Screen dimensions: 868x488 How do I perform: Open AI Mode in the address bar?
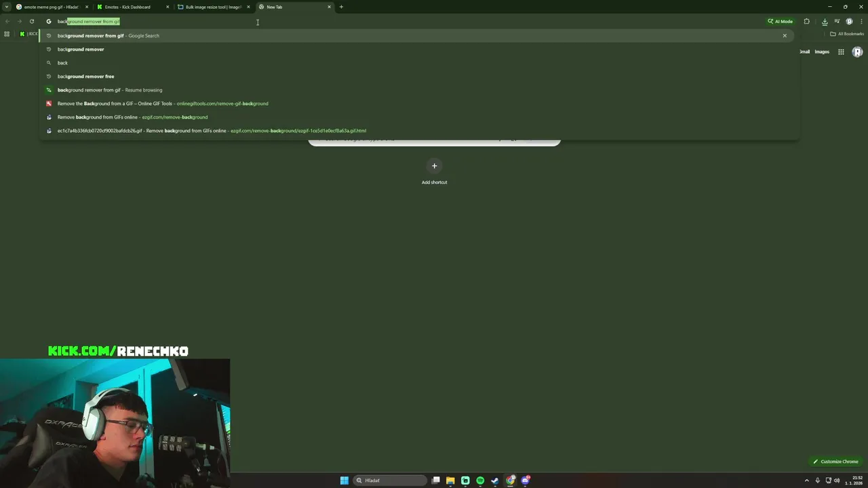pyautogui.click(x=781, y=21)
